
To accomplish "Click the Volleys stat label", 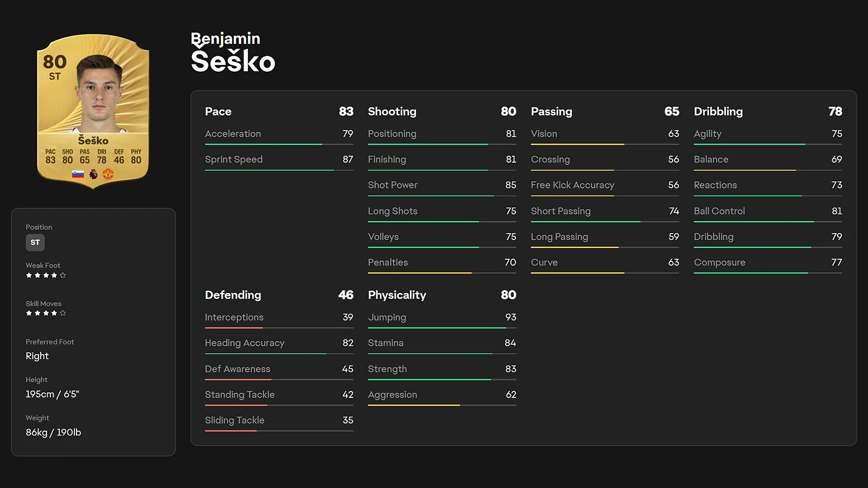I will click(x=383, y=237).
